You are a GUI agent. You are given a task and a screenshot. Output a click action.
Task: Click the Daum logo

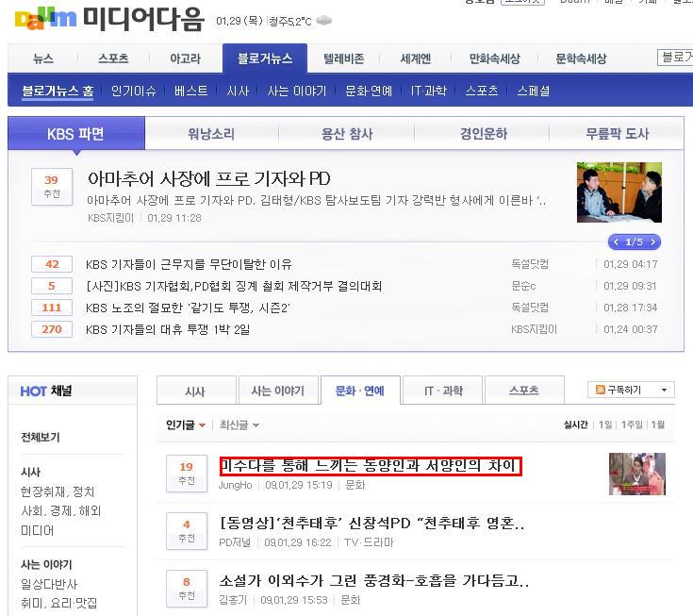pyautogui.click(x=45, y=20)
